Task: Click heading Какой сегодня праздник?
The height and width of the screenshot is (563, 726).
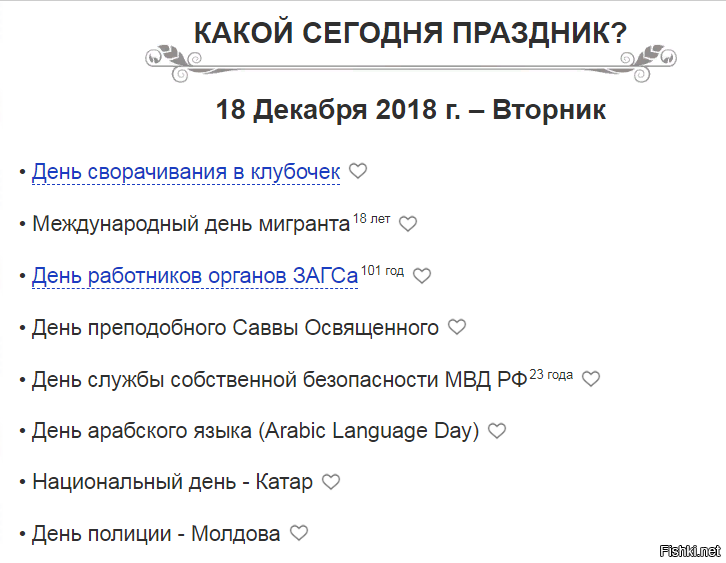Action: point(410,34)
